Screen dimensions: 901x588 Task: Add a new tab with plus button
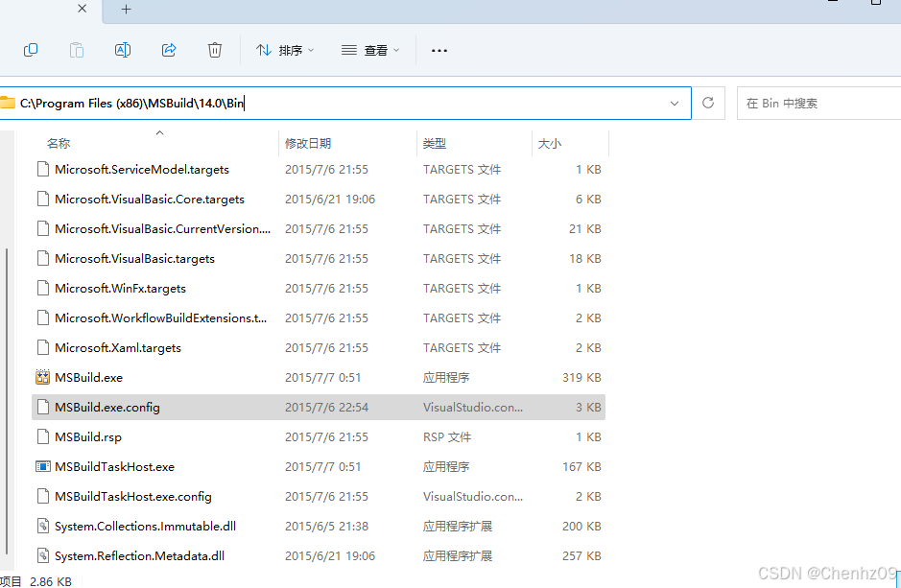click(x=127, y=10)
